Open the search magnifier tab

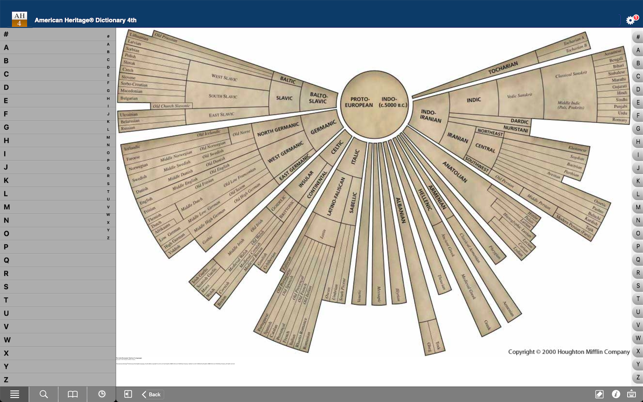coord(43,394)
